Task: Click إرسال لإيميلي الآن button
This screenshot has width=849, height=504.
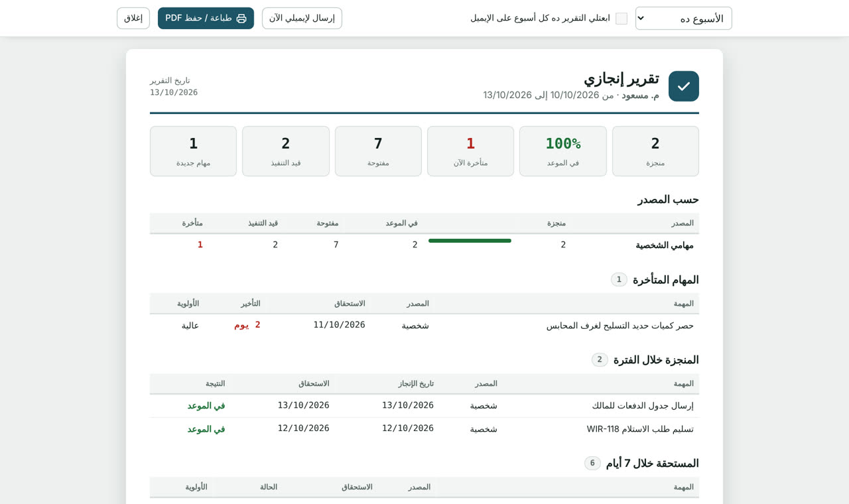Action: 302,18
